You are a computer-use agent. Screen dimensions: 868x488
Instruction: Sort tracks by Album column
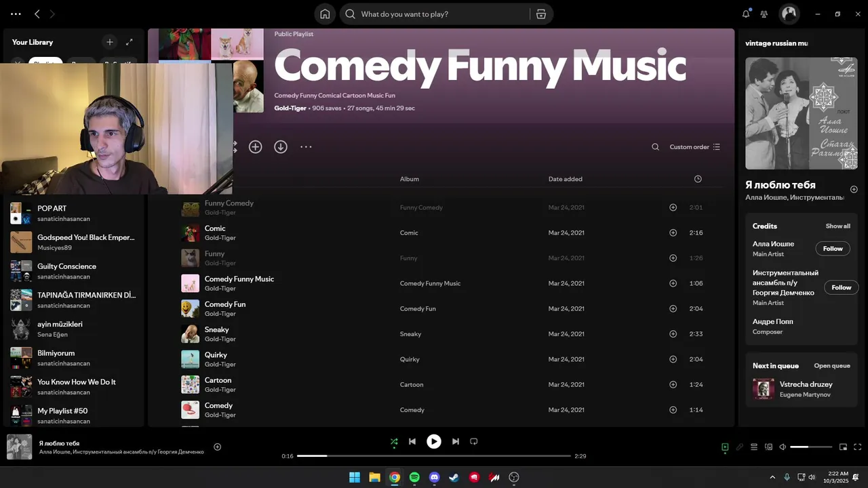pyautogui.click(x=410, y=179)
